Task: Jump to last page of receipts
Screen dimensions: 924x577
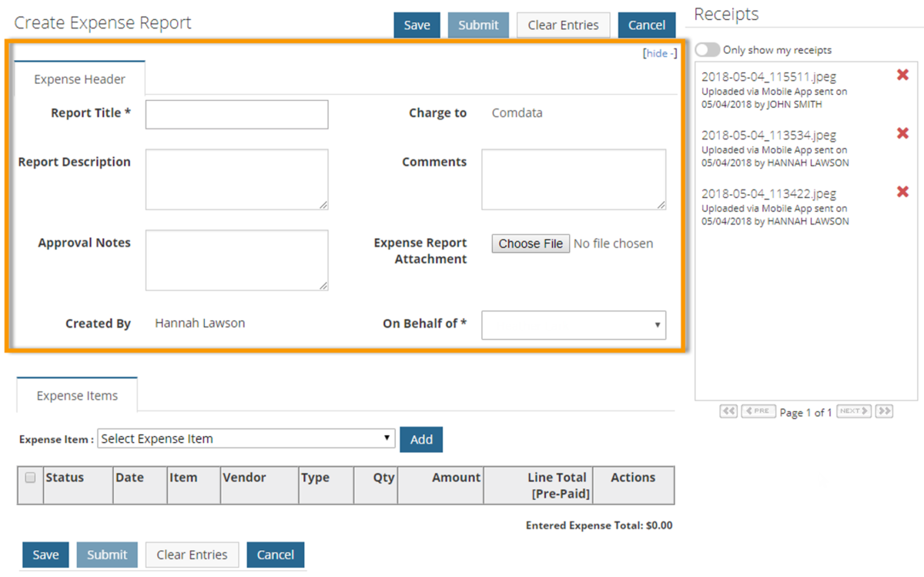Action: click(x=884, y=411)
